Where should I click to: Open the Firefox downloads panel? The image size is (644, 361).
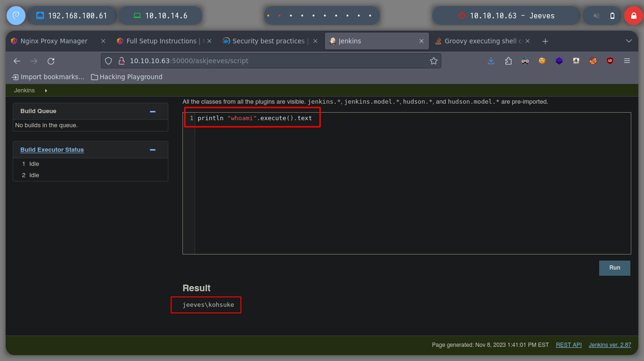point(491,61)
